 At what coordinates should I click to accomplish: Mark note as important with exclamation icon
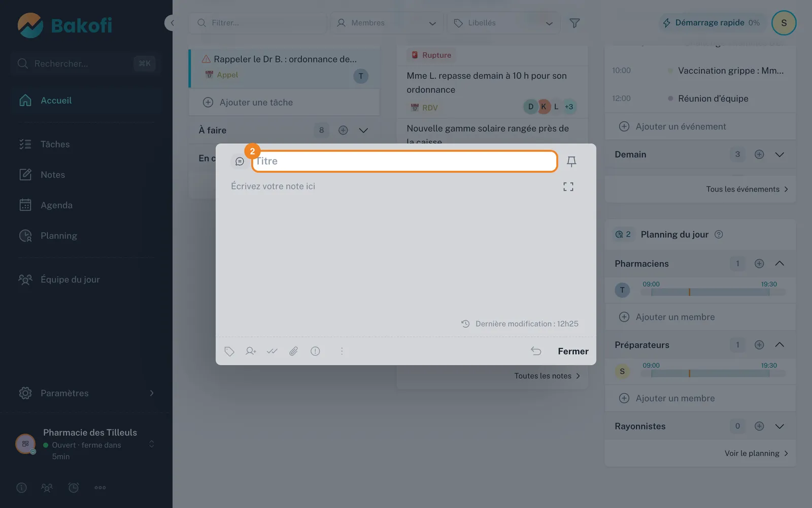(315, 351)
